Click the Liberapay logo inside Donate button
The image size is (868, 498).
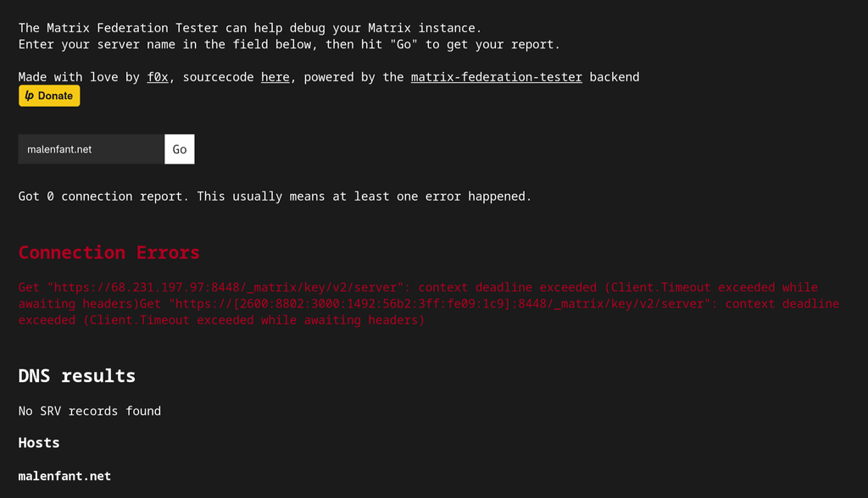click(x=30, y=96)
